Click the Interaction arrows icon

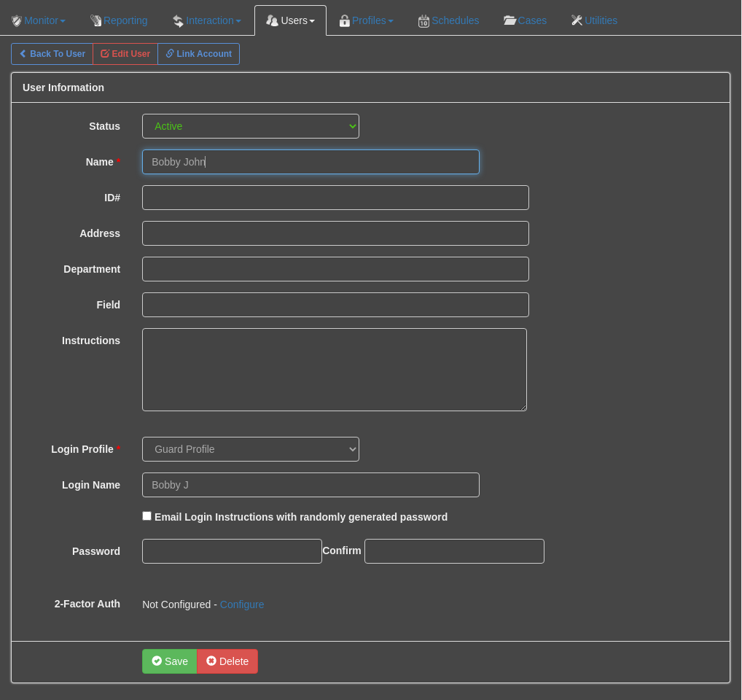click(178, 21)
